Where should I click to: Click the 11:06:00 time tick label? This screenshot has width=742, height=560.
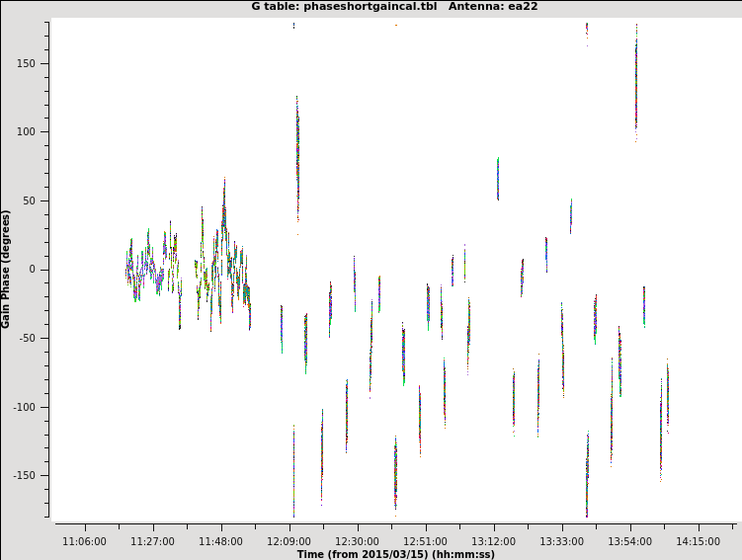pyautogui.click(x=84, y=541)
